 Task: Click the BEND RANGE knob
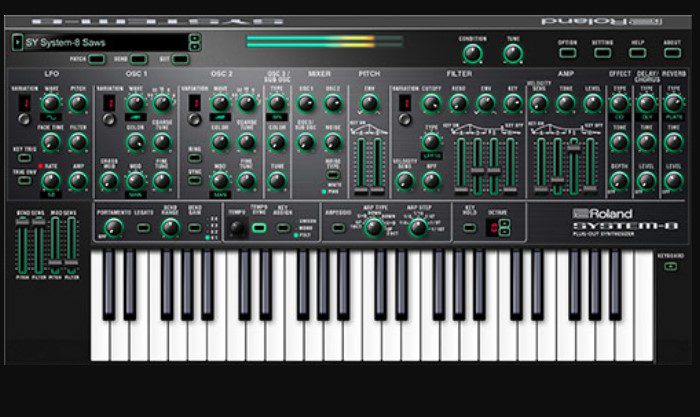pyautogui.click(x=170, y=228)
